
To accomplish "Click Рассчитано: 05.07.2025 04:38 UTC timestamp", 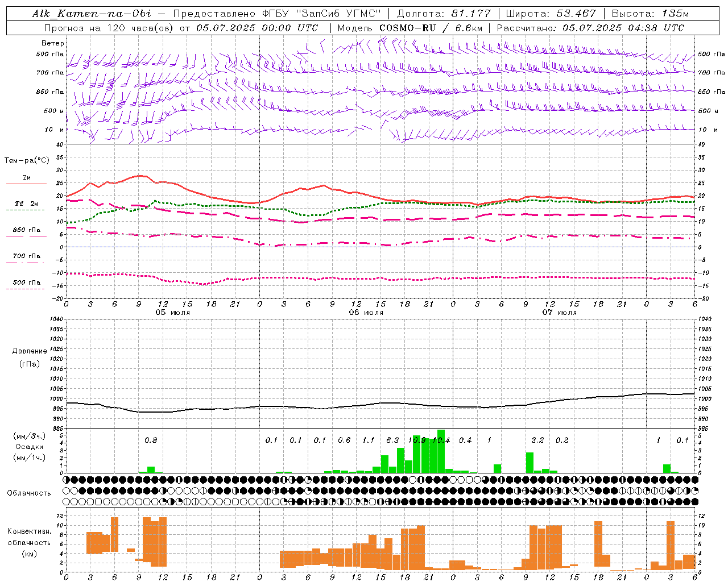I will click(x=590, y=28).
